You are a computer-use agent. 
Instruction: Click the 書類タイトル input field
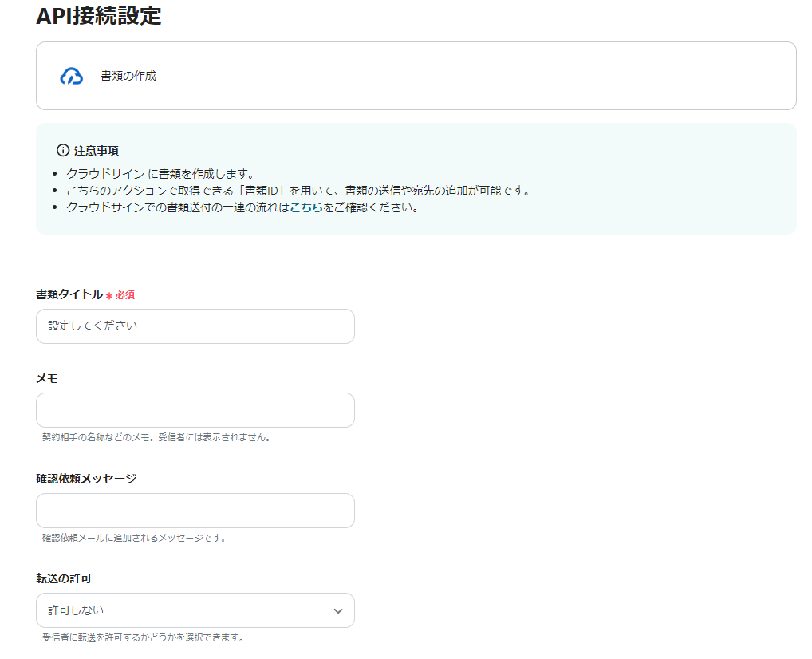point(195,326)
